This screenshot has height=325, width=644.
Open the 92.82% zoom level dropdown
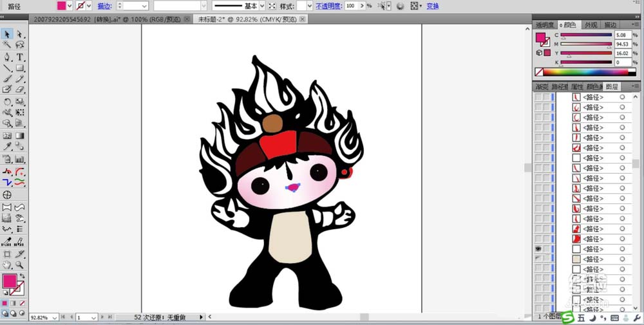coord(55,318)
